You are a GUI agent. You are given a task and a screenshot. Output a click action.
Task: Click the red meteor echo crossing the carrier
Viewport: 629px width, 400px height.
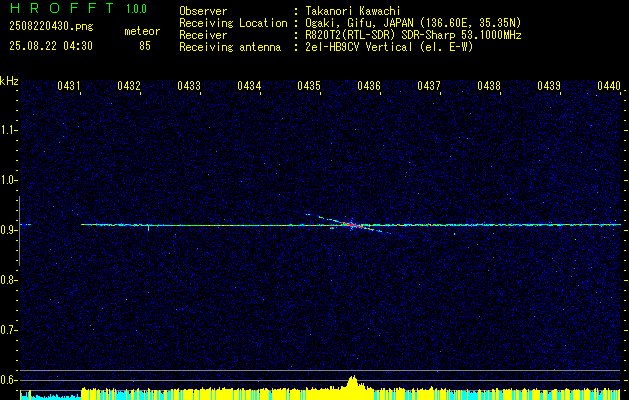tap(351, 225)
